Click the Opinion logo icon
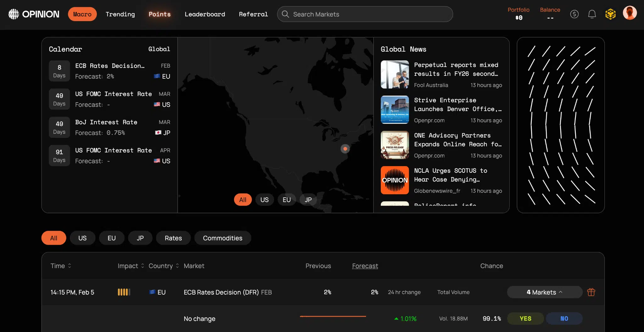This screenshot has height=332, width=644. click(14, 14)
